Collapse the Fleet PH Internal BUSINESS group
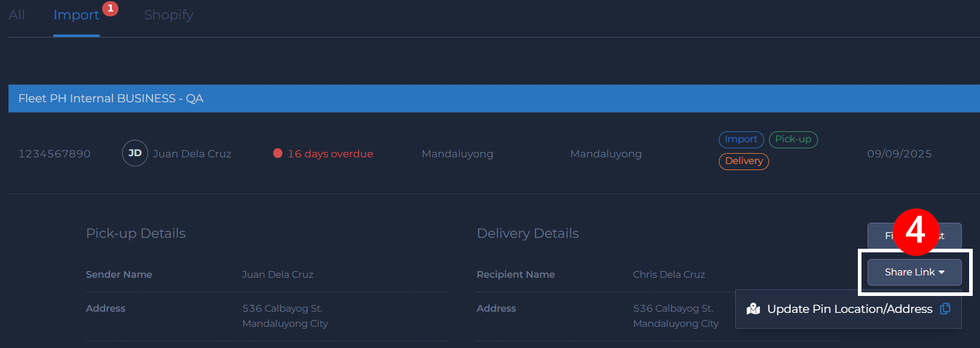The width and height of the screenshot is (980, 348). pos(111,99)
